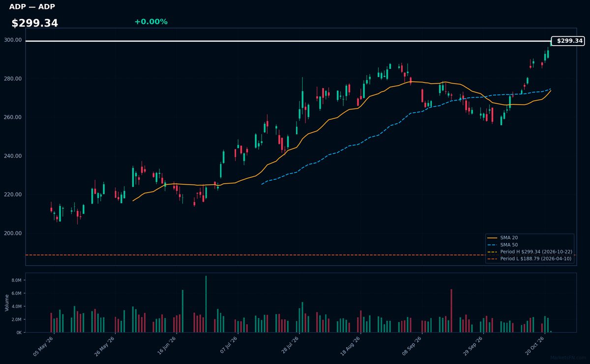590x364 pixels.
Task: Click the +0.00% change percentage
Action: click(x=151, y=22)
